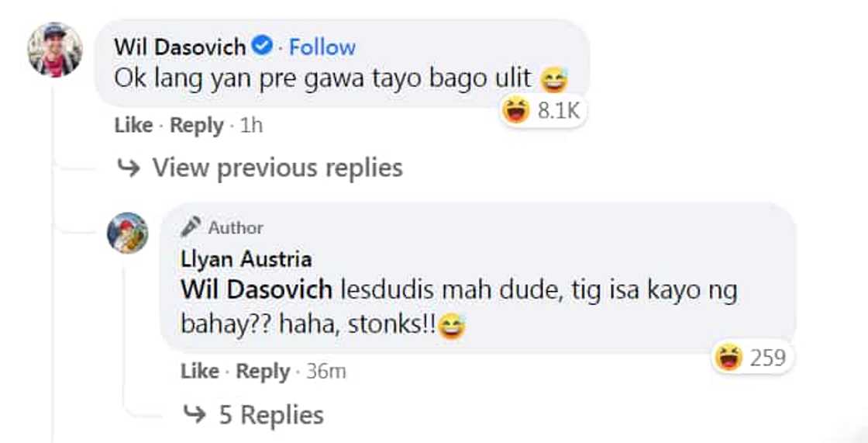Image resolution: width=868 pixels, height=443 pixels.
Task: Reply to Llyan Austria's comment
Action: coord(263,372)
